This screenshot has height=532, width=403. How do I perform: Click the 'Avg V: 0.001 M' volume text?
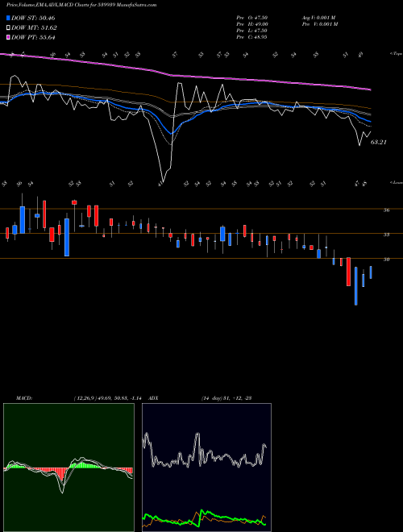(x=319, y=18)
